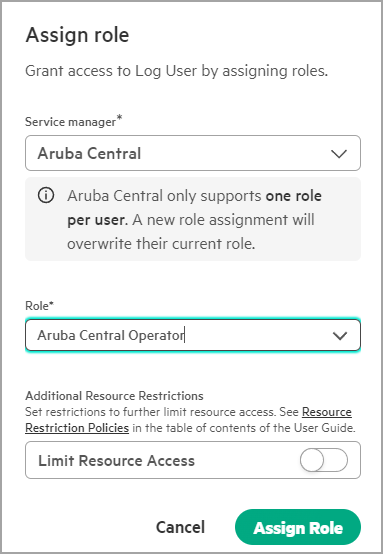Screen dimensions: 383x554
Task: Click into the Aruba Central Operator role field
Action: tap(193, 335)
